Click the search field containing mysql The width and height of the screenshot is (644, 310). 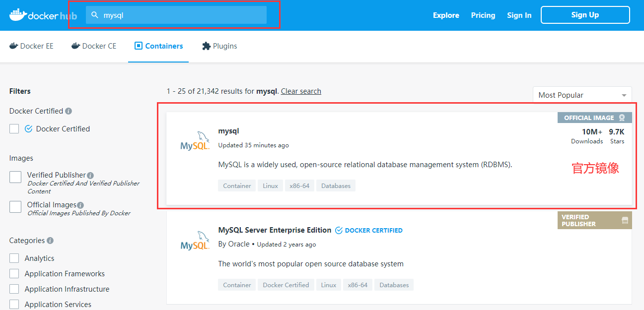(x=176, y=15)
